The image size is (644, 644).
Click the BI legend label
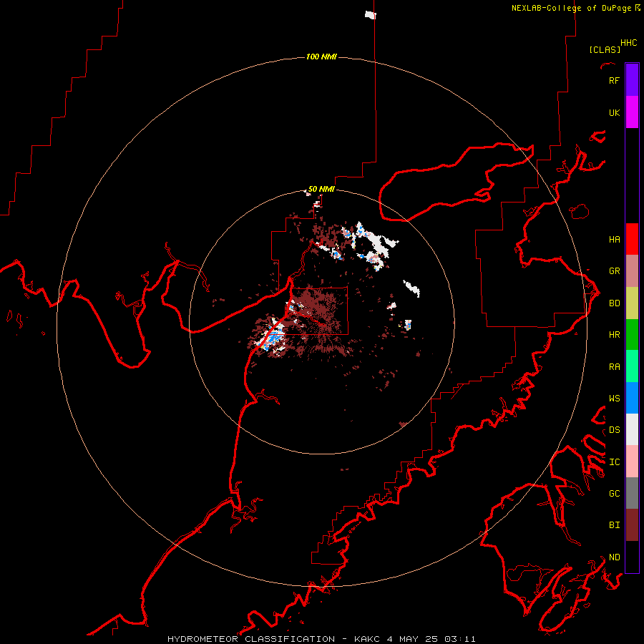pos(614,525)
